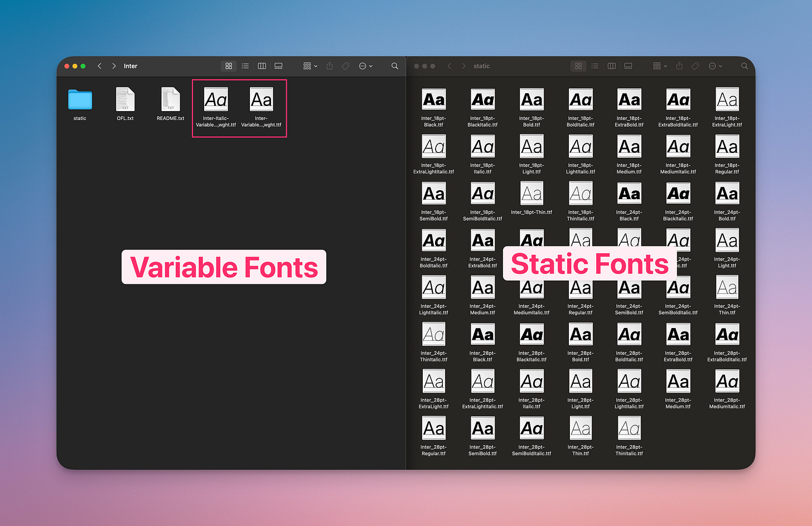This screenshot has width=812, height=526.
Task: Click the Inter_28pt-Light.ttf file name
Action: 581,403
